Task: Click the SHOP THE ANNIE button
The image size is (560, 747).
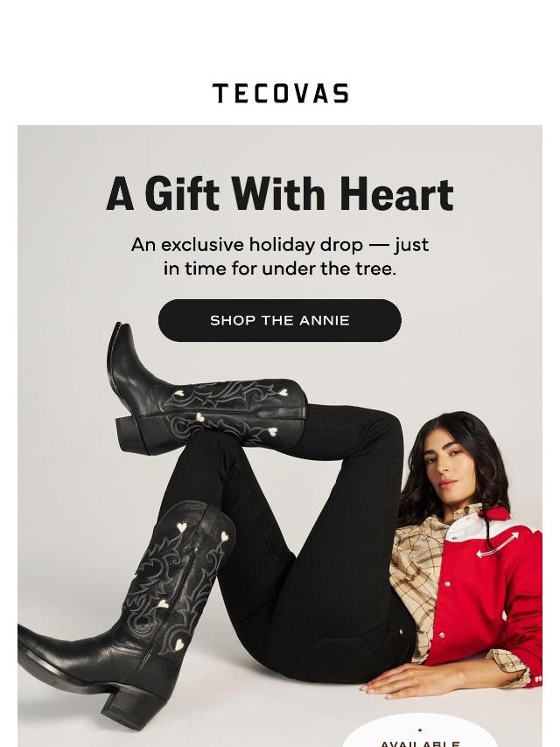Action: click(280, 320)
